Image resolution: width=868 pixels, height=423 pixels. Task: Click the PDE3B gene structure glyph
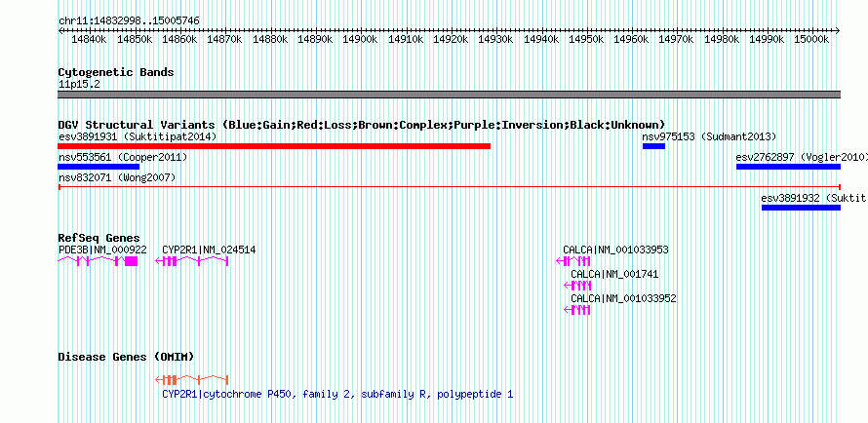coord(98,261)
